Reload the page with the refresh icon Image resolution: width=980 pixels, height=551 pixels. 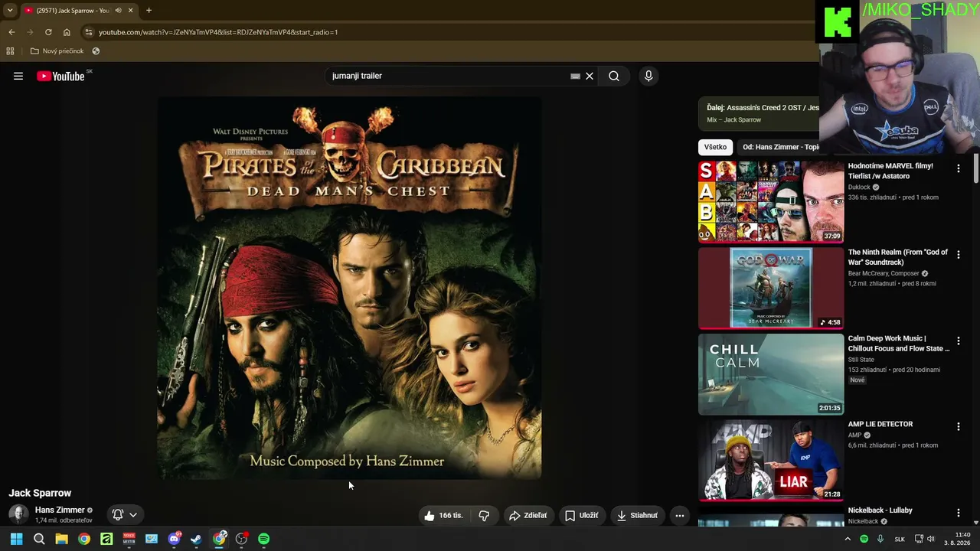48,32
